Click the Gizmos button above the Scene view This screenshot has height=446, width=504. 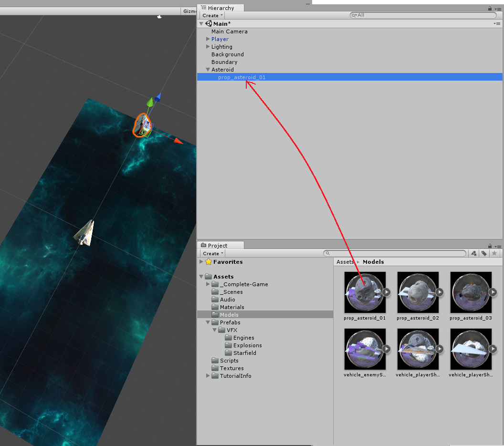pyautogui.click(x=189, y=10)
